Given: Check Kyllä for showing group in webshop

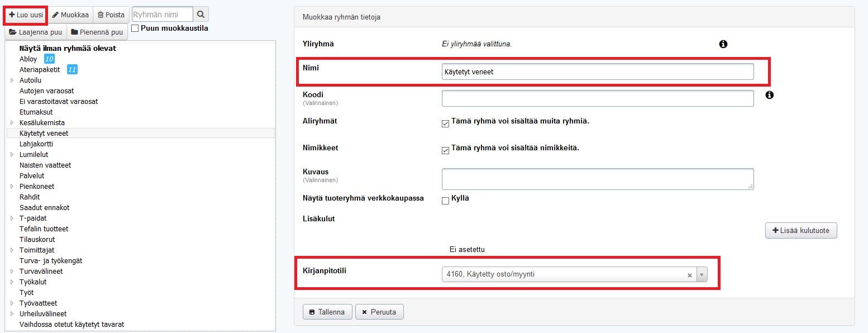Looking at the screenshot, I should pyautogui.click(x=445, y=201).
